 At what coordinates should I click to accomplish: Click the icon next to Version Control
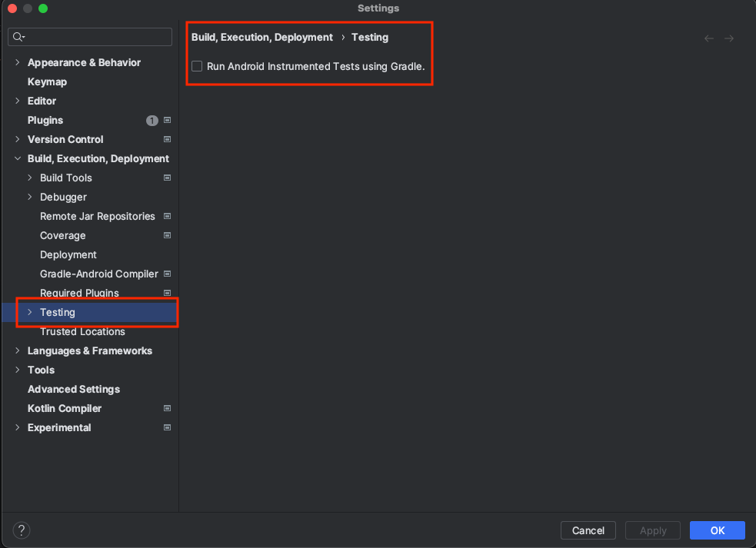pos(167,139)
